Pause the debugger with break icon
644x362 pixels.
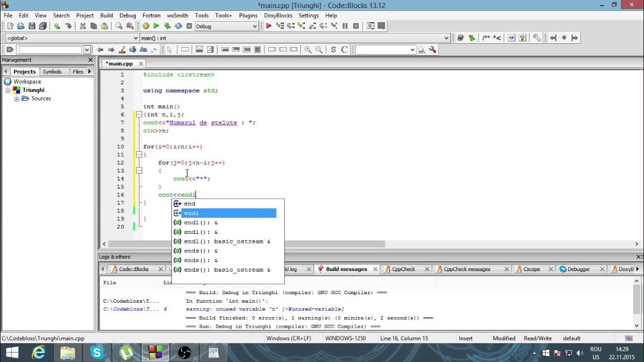345,26
